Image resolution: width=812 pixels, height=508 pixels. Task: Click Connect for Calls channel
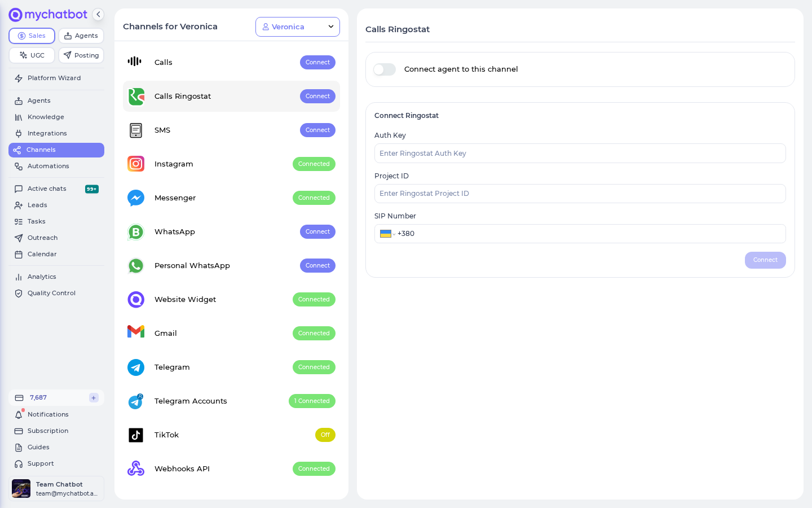tap(317, 62)
